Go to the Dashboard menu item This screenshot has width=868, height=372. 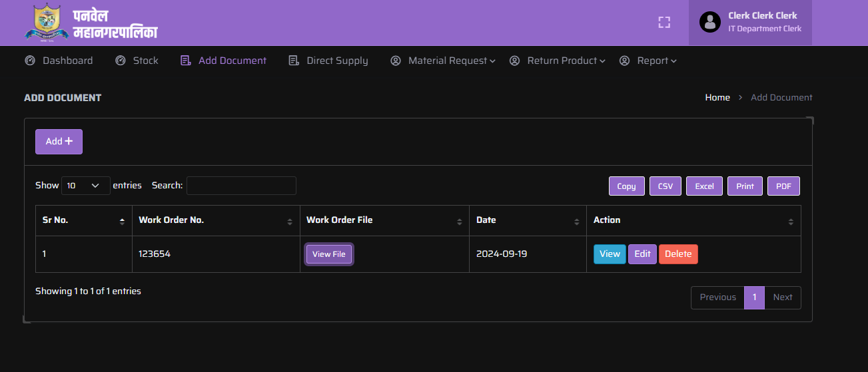click(59, 61)
